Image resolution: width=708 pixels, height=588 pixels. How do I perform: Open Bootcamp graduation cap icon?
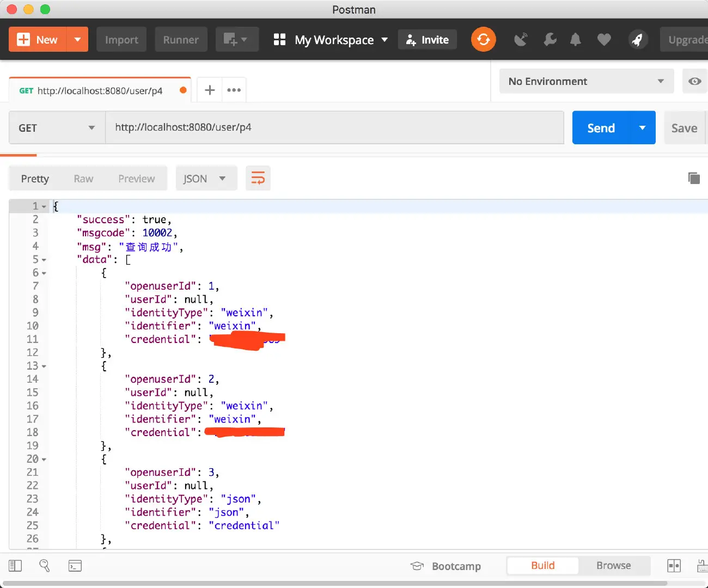[x=417, y=566]
